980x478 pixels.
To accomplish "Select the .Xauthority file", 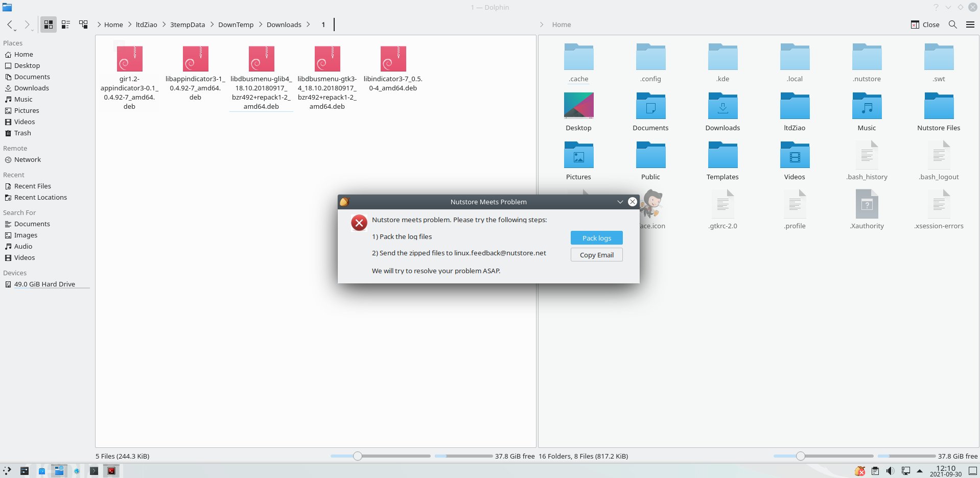I will tap(867, 210).
